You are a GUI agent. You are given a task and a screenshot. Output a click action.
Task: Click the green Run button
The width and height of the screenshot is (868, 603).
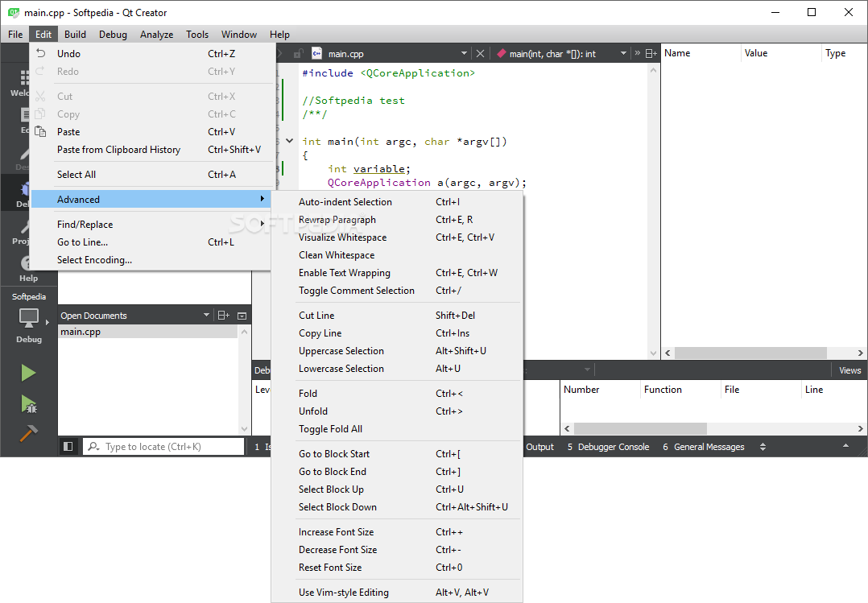pos(28,373)
